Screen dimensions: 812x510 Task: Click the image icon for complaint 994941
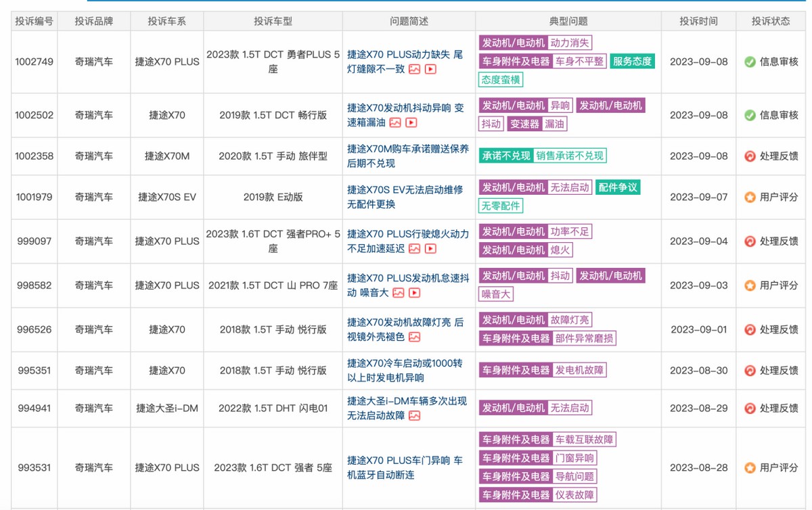414,416
